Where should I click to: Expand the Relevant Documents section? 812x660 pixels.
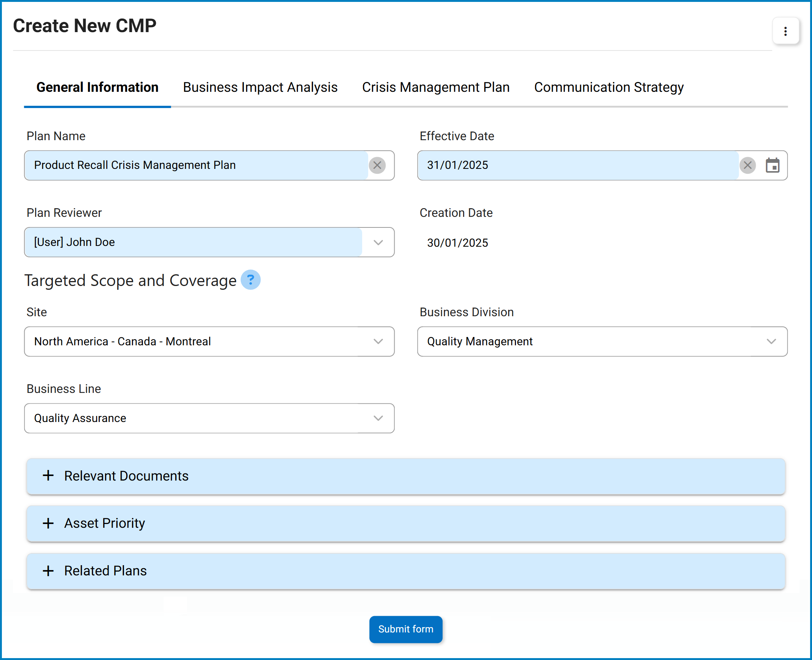tap(406, 476)
